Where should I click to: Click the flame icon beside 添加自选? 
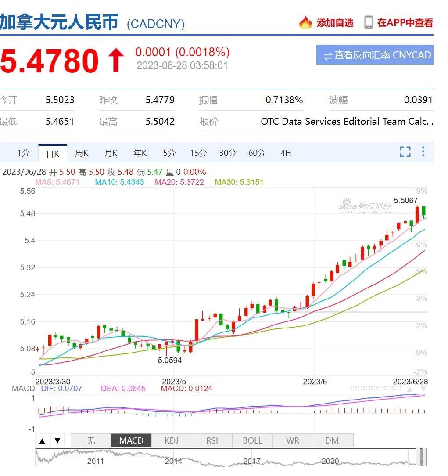coord(305,22)
